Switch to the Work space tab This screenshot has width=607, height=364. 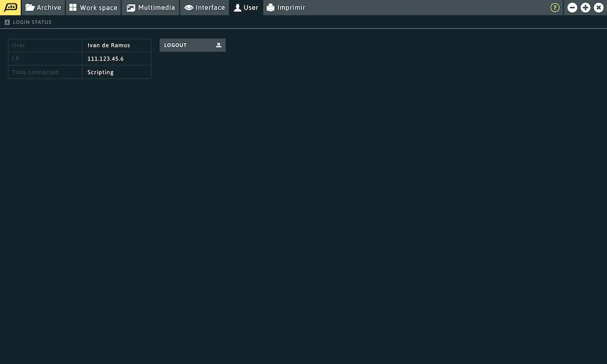tap(94, 8)
